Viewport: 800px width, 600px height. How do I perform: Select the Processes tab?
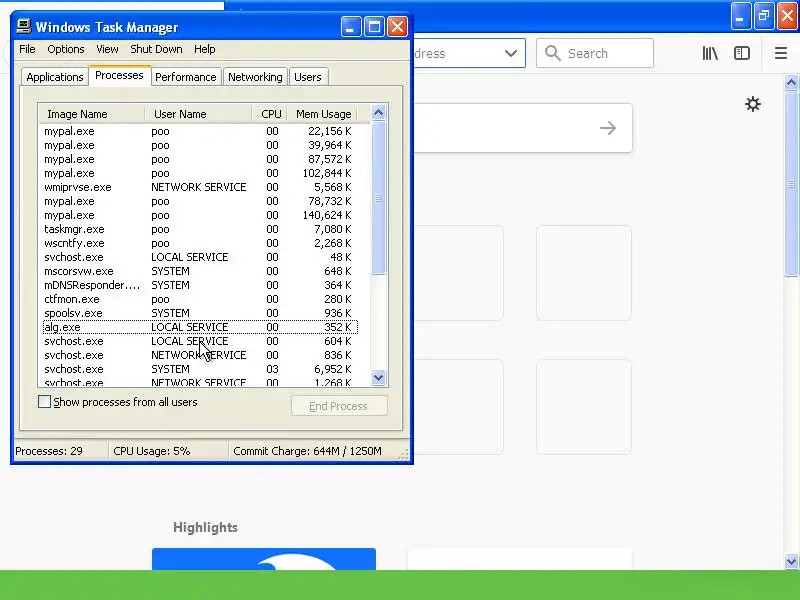coord(119,76)
